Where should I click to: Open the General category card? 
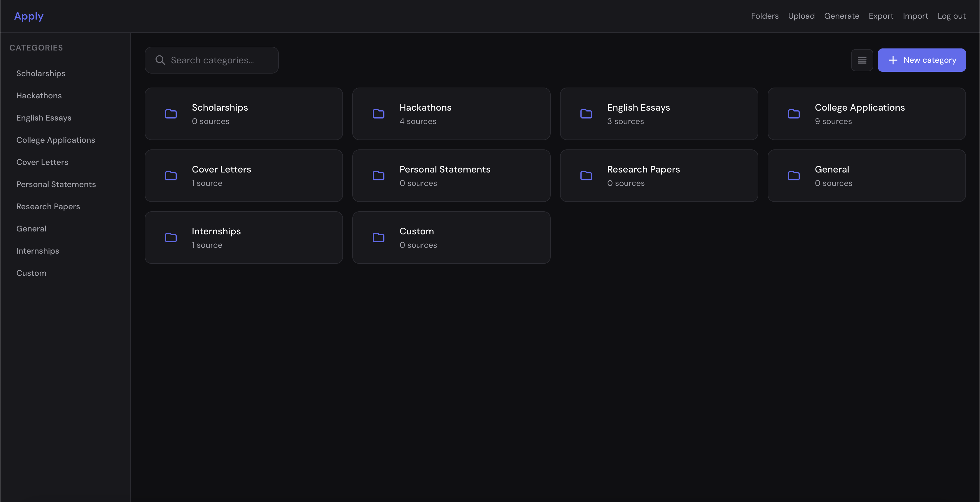pos(866,176)
